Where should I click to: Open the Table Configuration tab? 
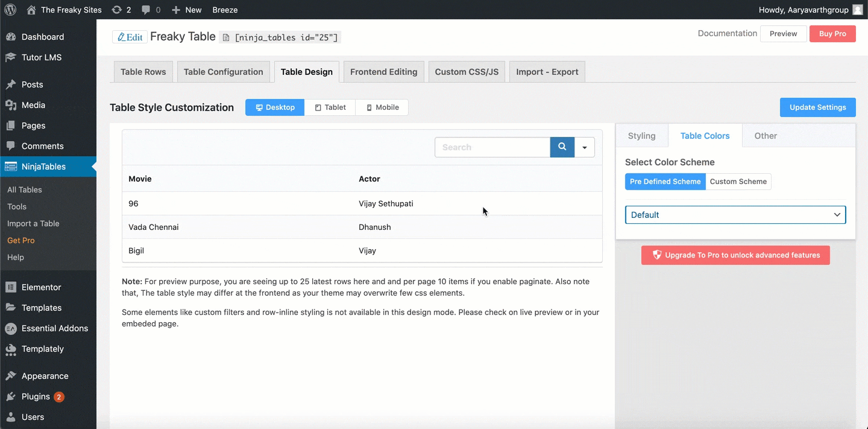pos(224,72)
